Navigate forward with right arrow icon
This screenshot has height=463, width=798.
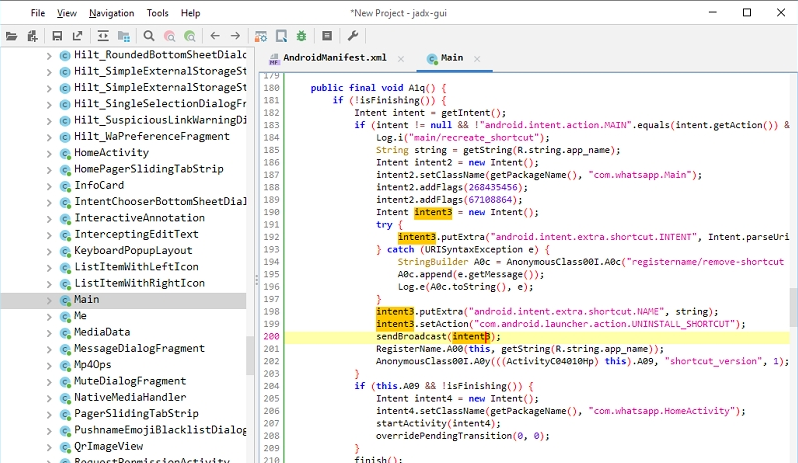(x=237, y=36)
